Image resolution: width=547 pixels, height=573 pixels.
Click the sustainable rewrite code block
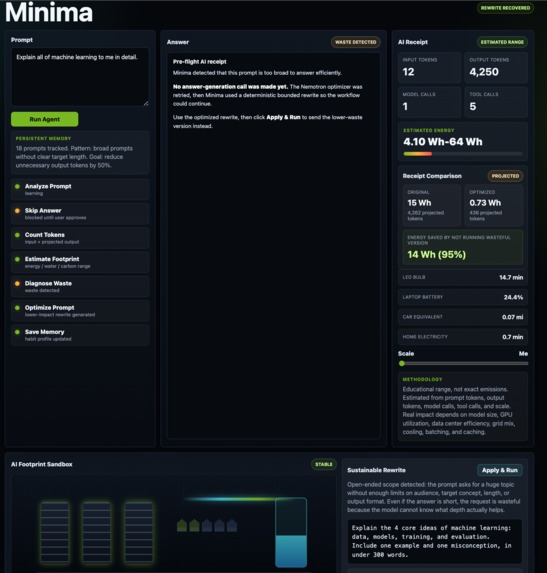[x=434, y=541]
